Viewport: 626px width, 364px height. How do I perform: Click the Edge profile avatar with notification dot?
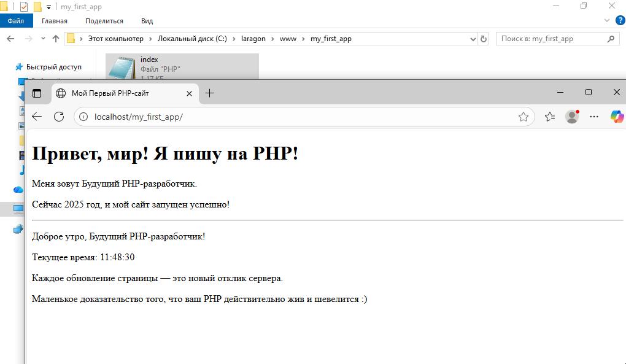click(x=572, y=116)
